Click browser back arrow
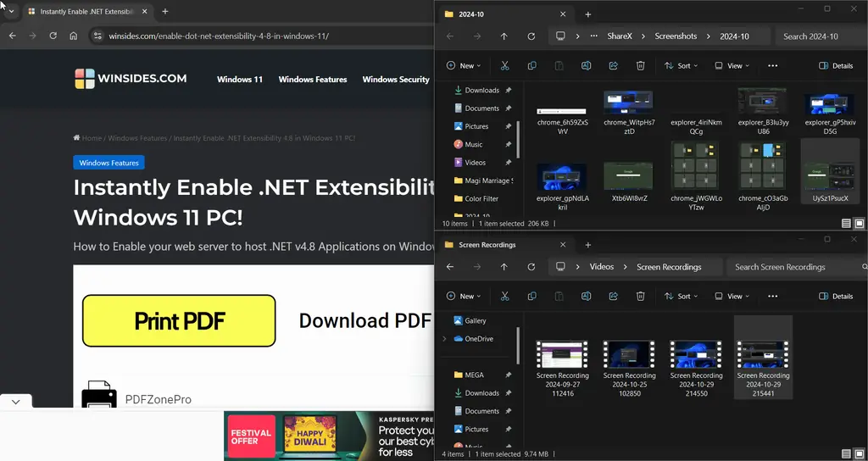The image size is (868, 461). 12,36
